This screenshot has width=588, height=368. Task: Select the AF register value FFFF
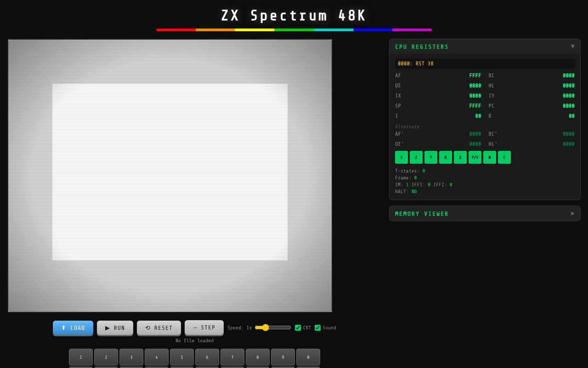475,75
